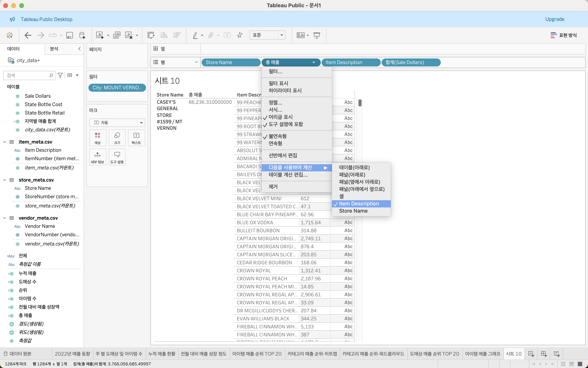
Task: Click the undo back arrow icon
Action: pos(28,35)
